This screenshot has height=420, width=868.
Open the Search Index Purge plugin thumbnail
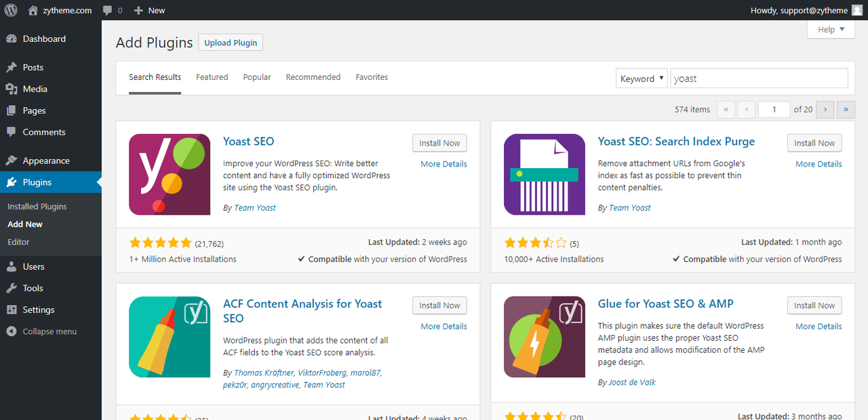pyautogui.click(x=545, y=174)
